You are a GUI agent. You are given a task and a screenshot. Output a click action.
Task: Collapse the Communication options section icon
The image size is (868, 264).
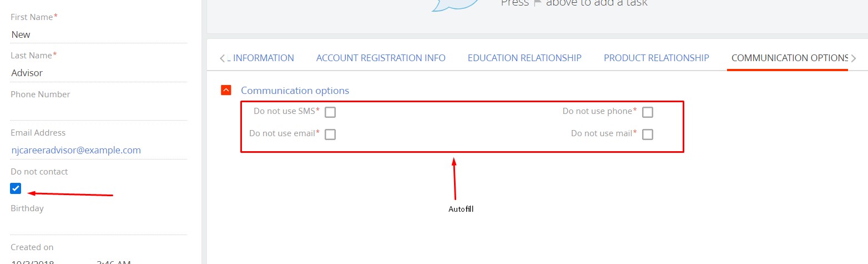coord(226,90)
